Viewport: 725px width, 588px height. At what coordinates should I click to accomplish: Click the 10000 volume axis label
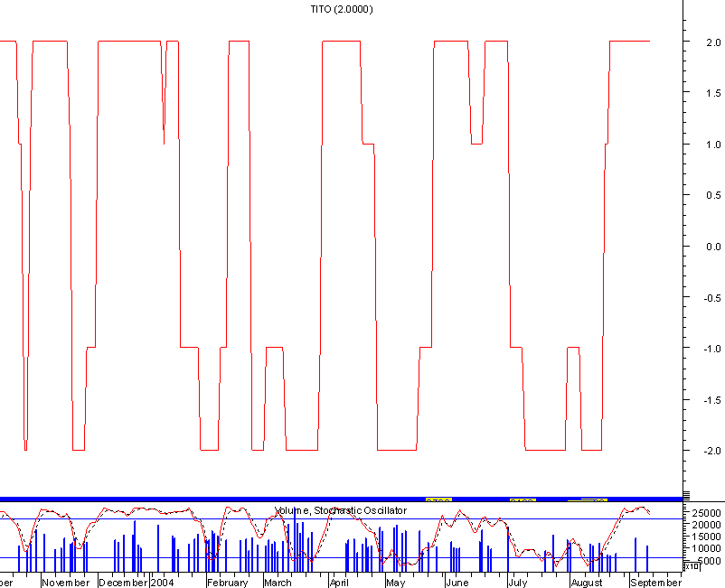(707, 549)
